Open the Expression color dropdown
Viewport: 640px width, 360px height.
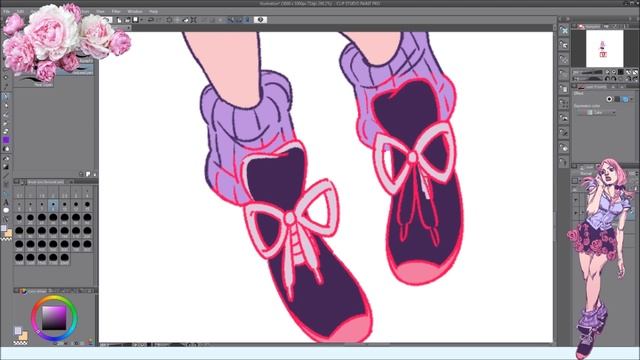point(596,113)
